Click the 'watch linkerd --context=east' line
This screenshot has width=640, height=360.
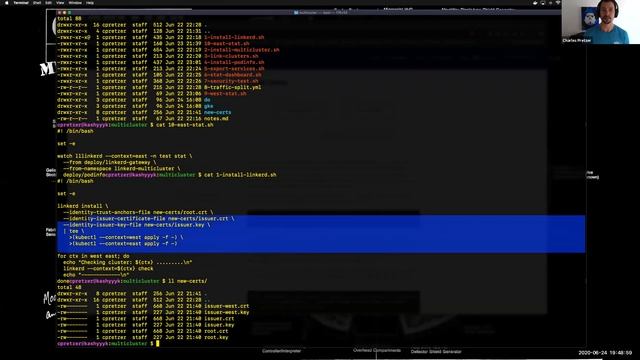[124, 156]
